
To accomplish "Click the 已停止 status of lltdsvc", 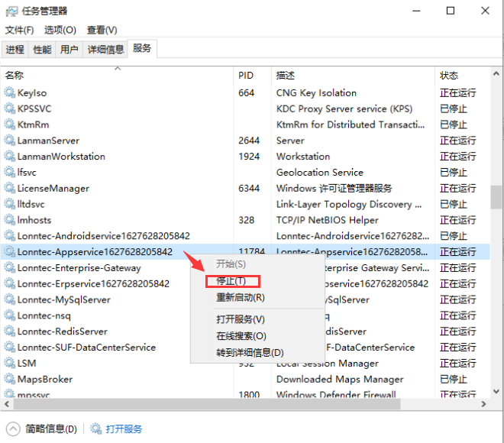I will click(453, 204).
